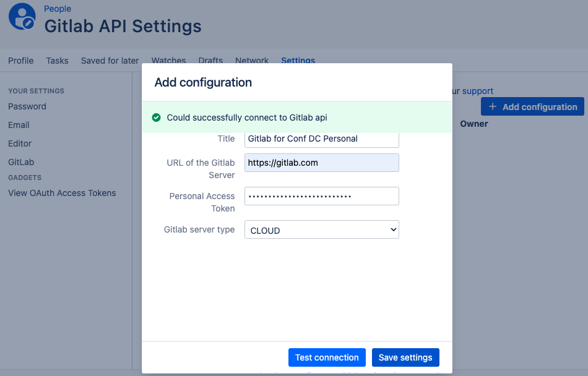Go to the Watches tab
The image size is (588, 376).
(169, 60)
